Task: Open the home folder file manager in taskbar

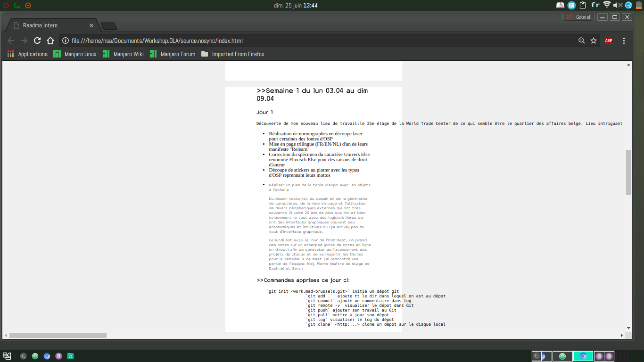Action: click(x=70, y=356)
